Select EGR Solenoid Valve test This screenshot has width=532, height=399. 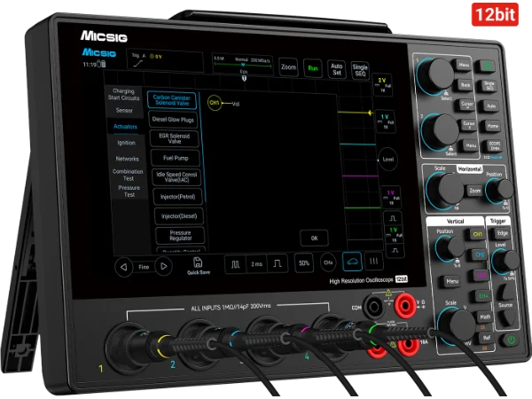175,138
